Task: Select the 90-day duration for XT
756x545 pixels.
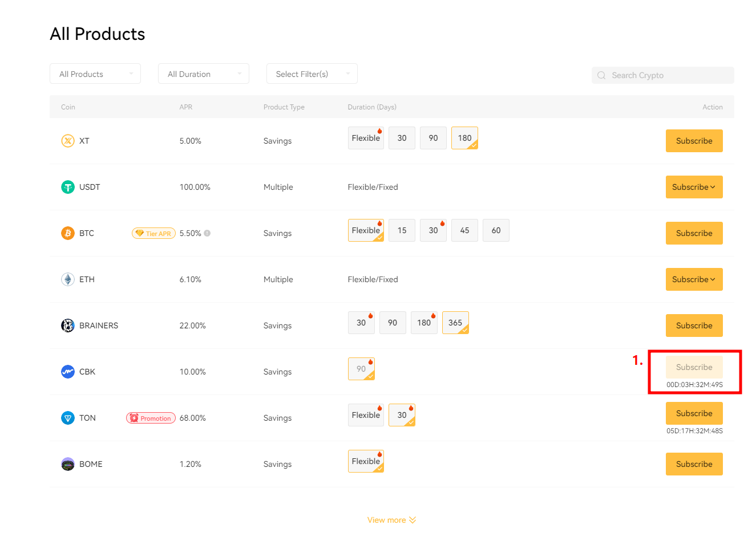Action: [x=433, y=138]
